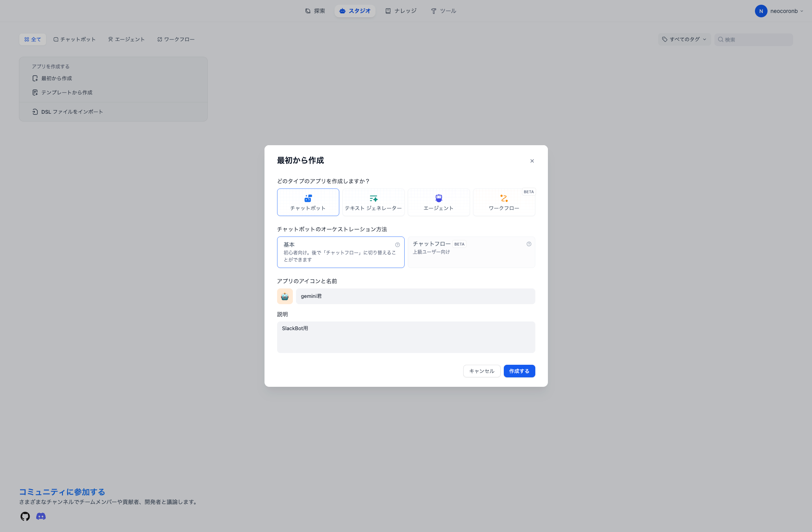Open the すべてのタグ dropdown
Image resolution: width=812 pixels, height=532 pixels.
coord(684,39)
